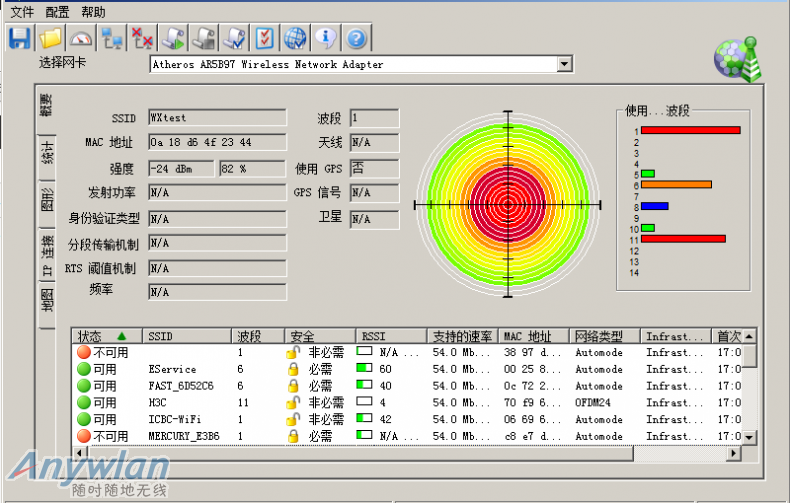Screen dimensions: 790x503
Task: Click the lock icon in the EService row
Action: click(x=293, y=369)
